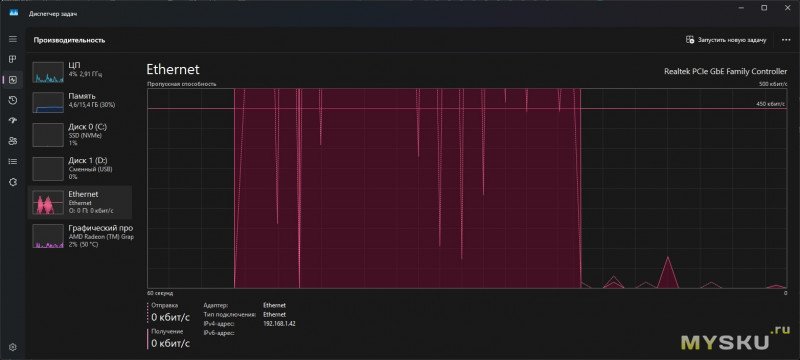Open the three-dot more options menu
The image size is (800, 360).
(x=786, y=40)
